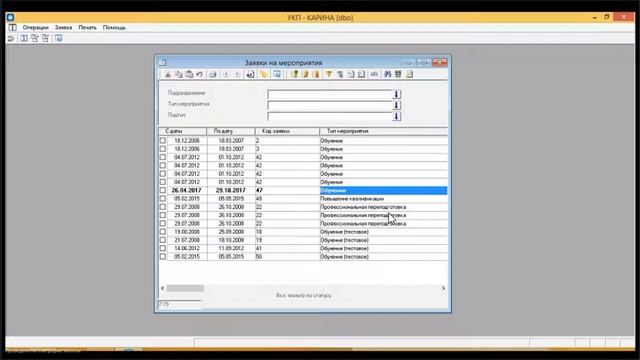
Task: Click the binoculars search icon
Action: (387, 74)
